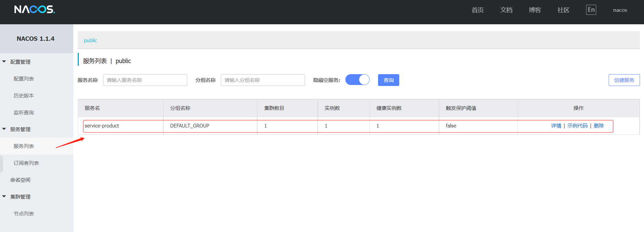This screenshot has height=232, width=644.
Task: Click the 查询 search button
Action: pyautogui.click(x=388, y=80)
